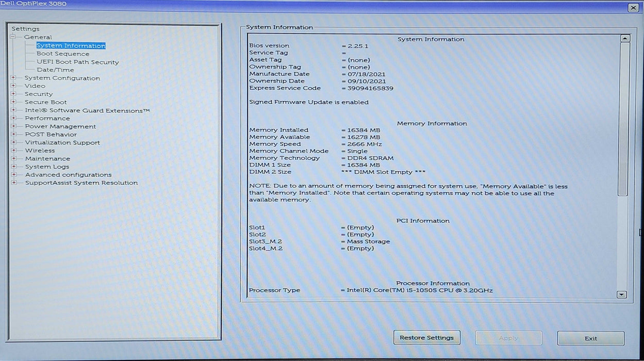The height and width of the screenshot is (361, 644).
Task: Expand the Wireless node
Action: pyautogui.click(x=14, y=151)
